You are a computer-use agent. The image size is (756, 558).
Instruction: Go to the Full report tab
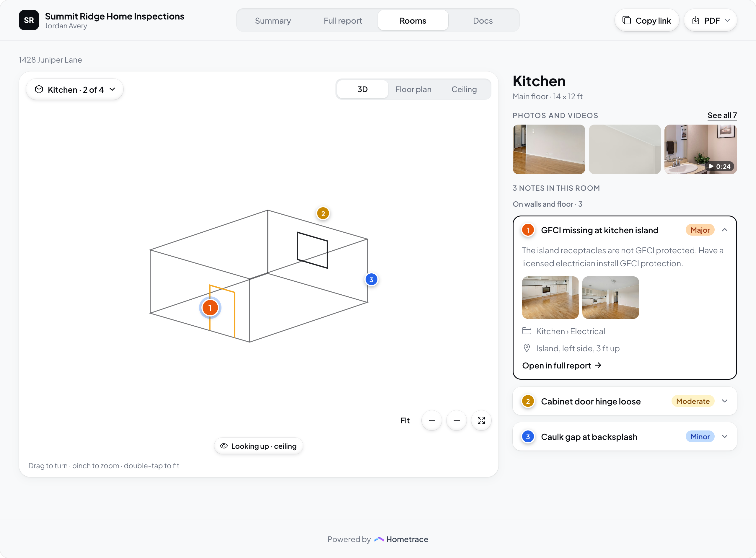click(343, 21)
